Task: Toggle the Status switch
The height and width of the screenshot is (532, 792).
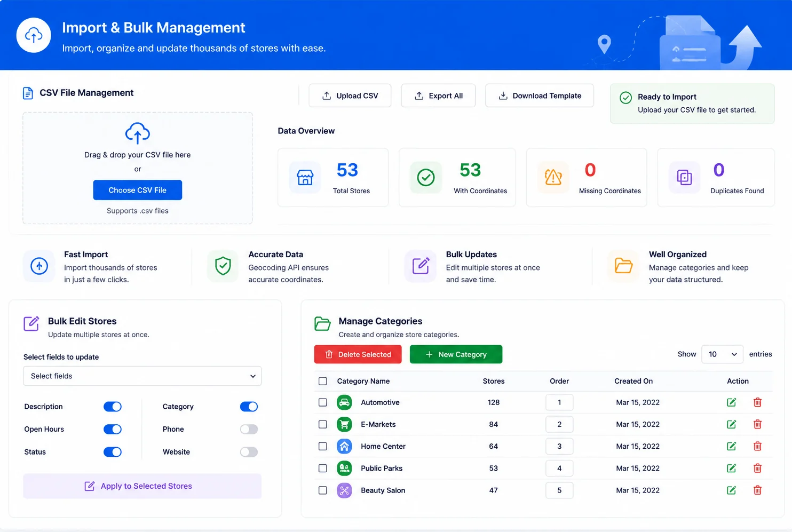Action: click(113, 452)
